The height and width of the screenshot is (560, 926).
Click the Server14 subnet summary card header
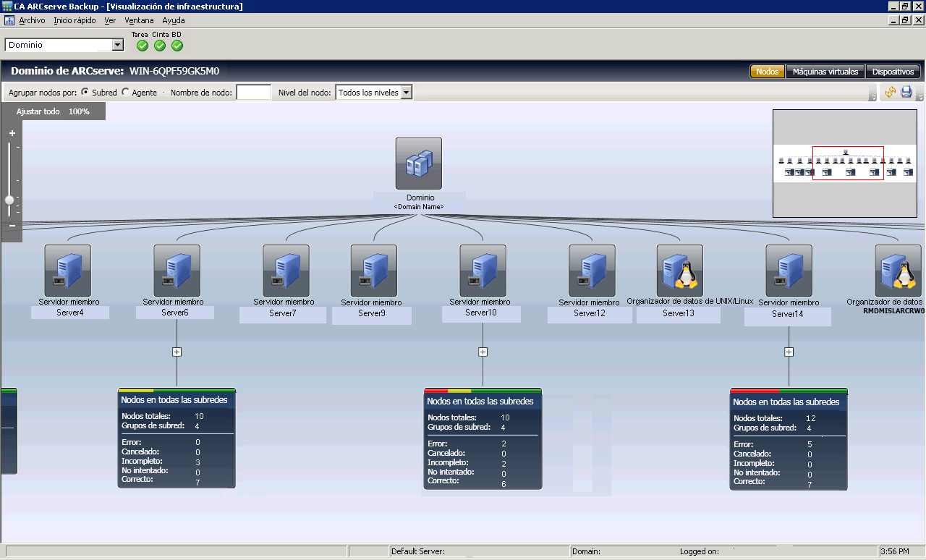[789, 401]
